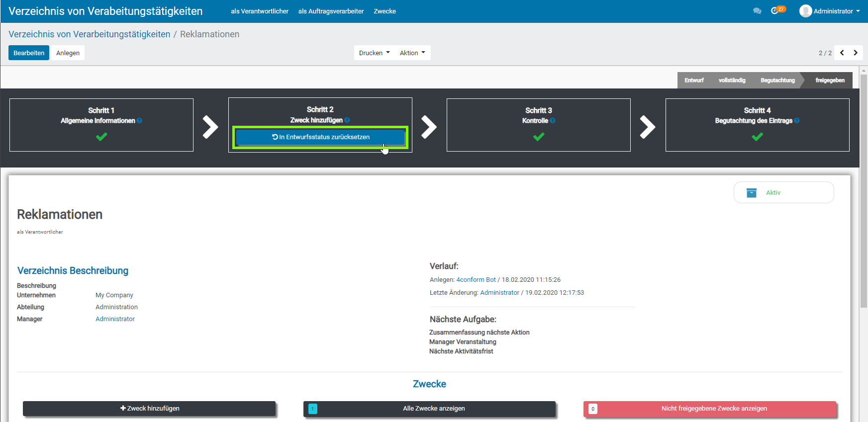Open the chat conversations icon
Screen dimensions: 868x422
pos(757,11)
